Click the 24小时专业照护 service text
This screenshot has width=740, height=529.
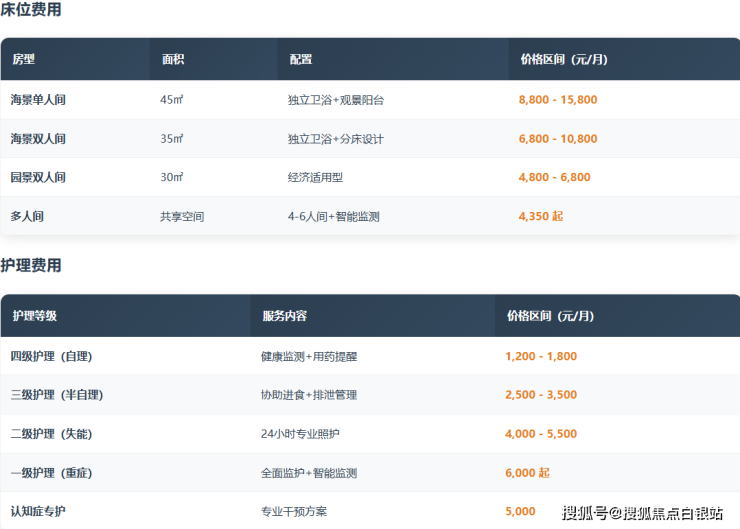298,434
